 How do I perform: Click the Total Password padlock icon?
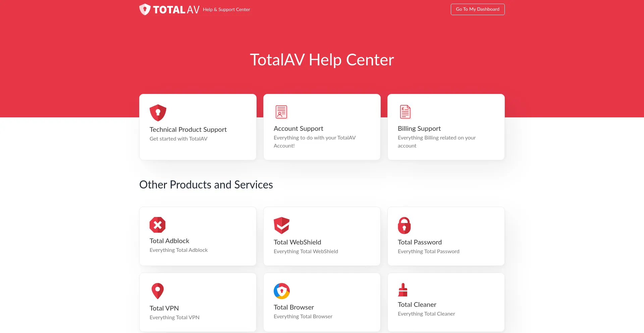[x=404, y=225]
